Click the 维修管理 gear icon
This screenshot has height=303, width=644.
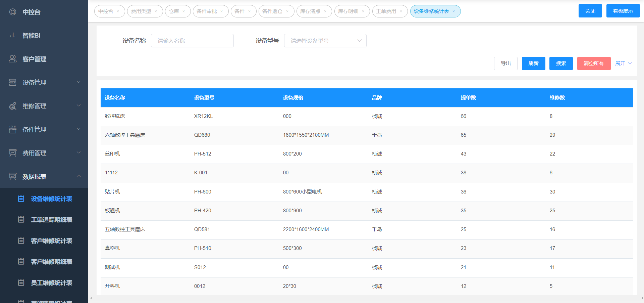[13, 106]
